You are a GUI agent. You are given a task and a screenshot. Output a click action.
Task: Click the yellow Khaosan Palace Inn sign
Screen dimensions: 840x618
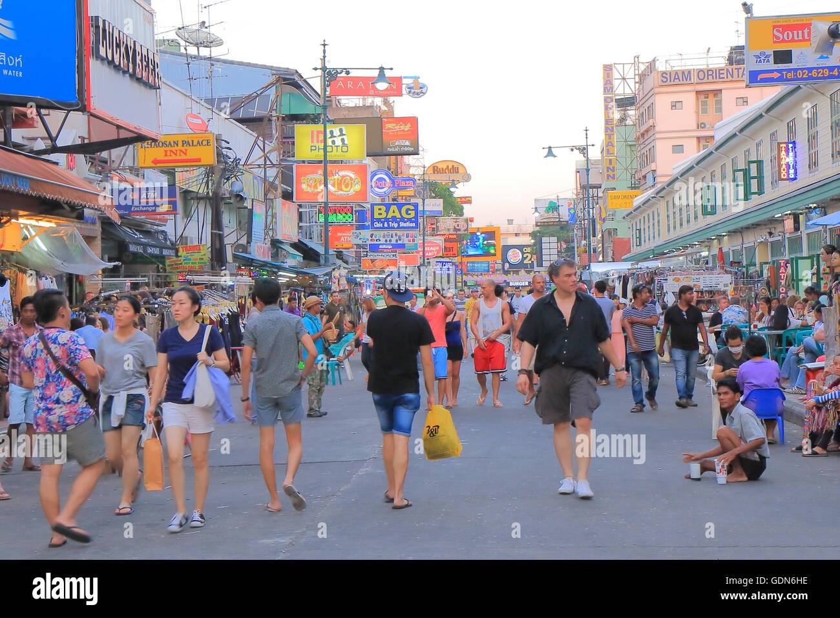coord(176,151)
